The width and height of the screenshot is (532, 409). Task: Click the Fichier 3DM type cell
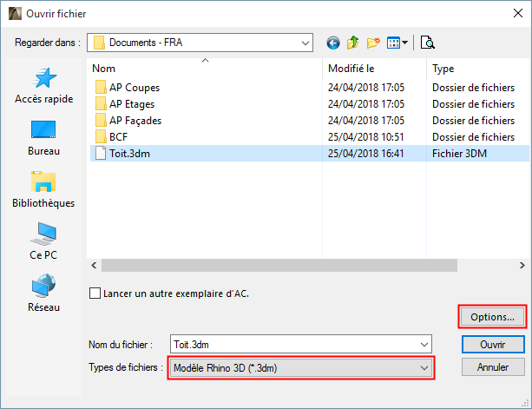click(x=459, y=154)
